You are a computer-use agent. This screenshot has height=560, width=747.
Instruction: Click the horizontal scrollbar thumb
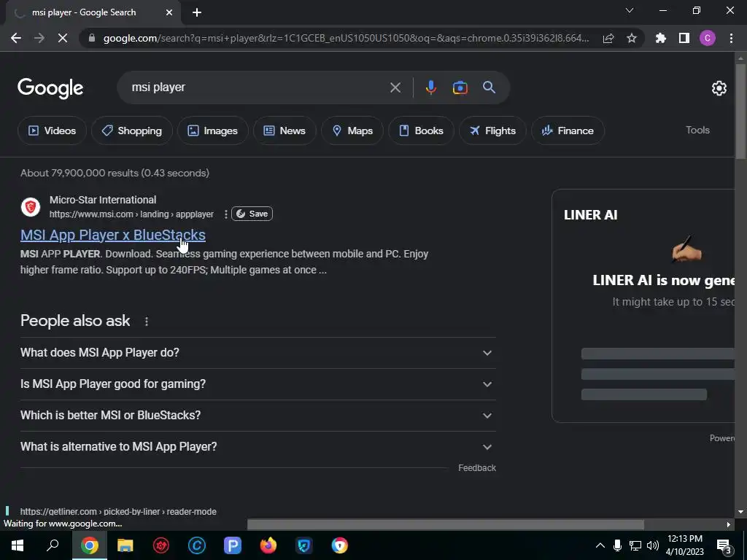pyautogui.click(x=446, y=524)
